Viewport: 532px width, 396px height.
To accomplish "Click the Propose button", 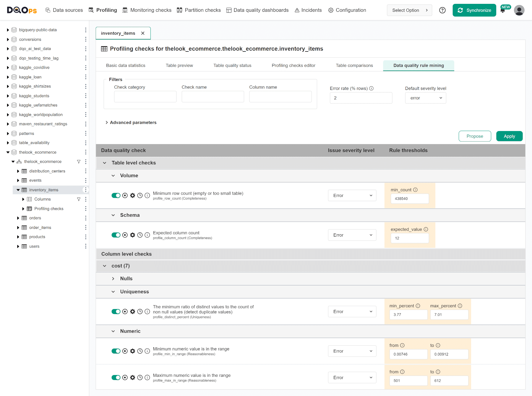I will coord(475,136).
